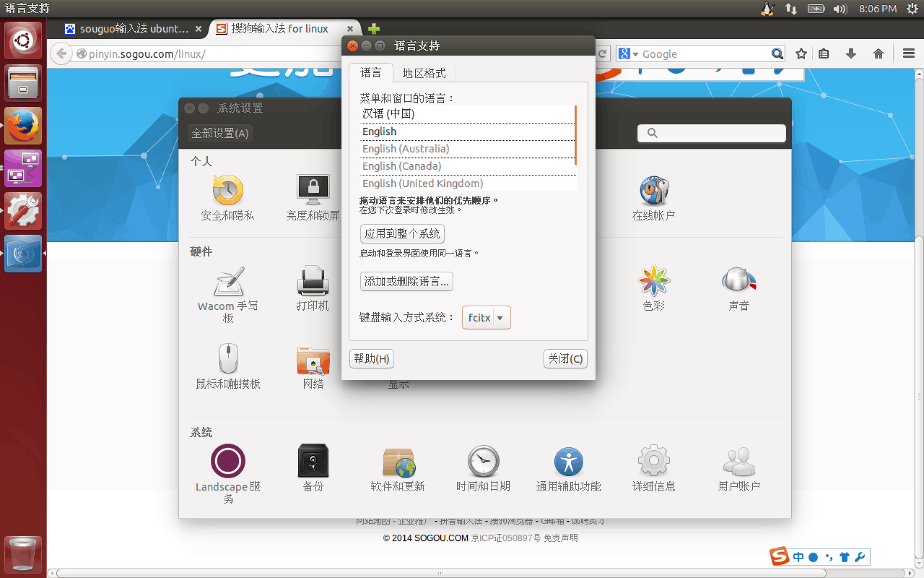Open 备份 settings icon
This screenshot has height=578, width=924.
313,468
